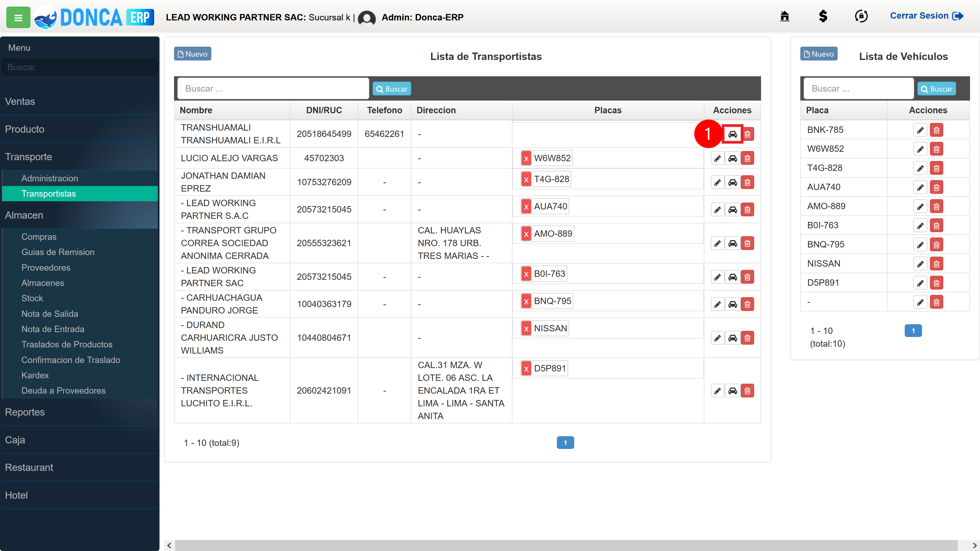The height and width of the screenshot is (551, 980).
Task: Remove plate NISSAN with red x
Action: click(526, 329)
